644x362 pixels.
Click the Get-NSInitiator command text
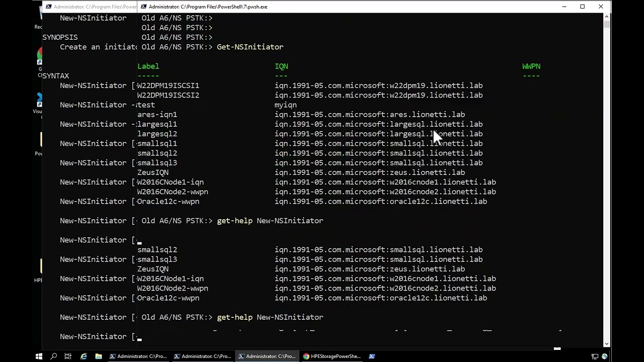[x=250, y=47]
